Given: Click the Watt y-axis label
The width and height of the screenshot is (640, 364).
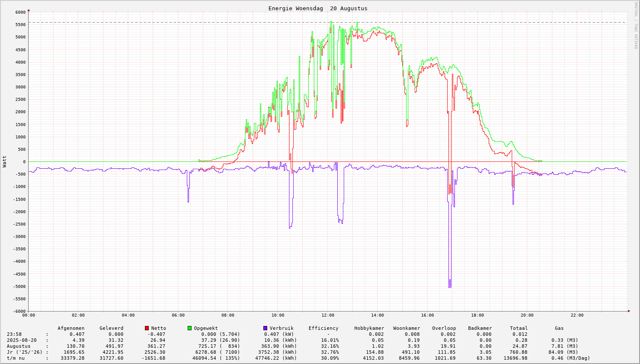Looking at the screenshot, I should pos(5,161).
